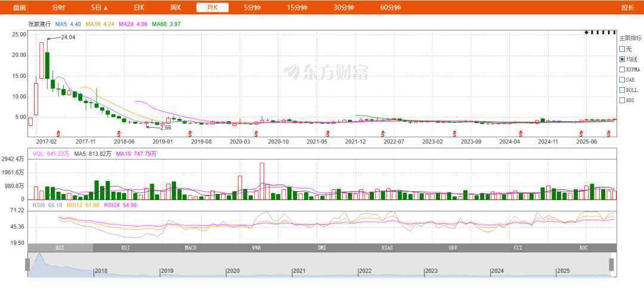This screenshot has height=298, width=644.
Task: Select the 60分钟 chart tab
Action: coord(391,8)
